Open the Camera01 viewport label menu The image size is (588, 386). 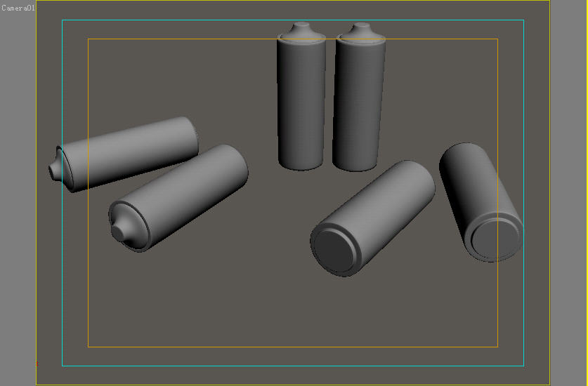pos(18,8)
